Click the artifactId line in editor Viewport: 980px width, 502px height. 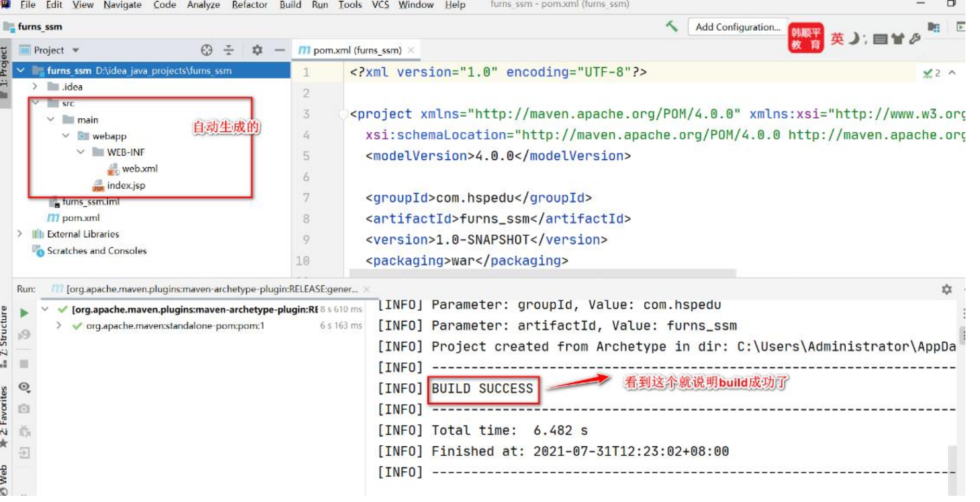click(498, 219)
